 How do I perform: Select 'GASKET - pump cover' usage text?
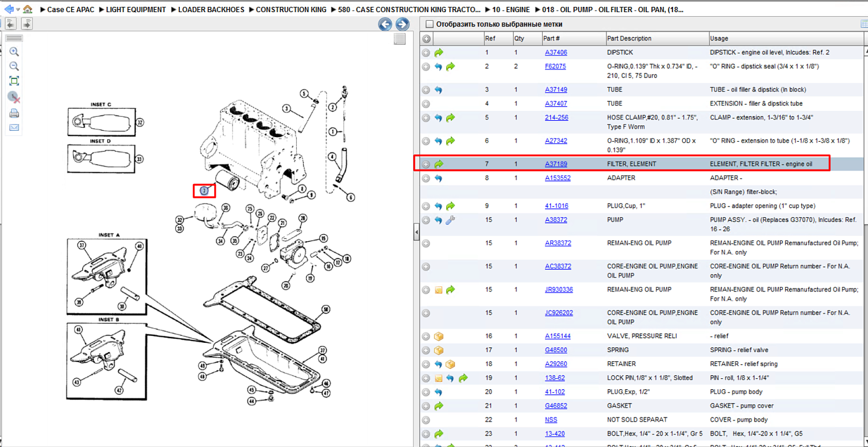click(741, 406)
